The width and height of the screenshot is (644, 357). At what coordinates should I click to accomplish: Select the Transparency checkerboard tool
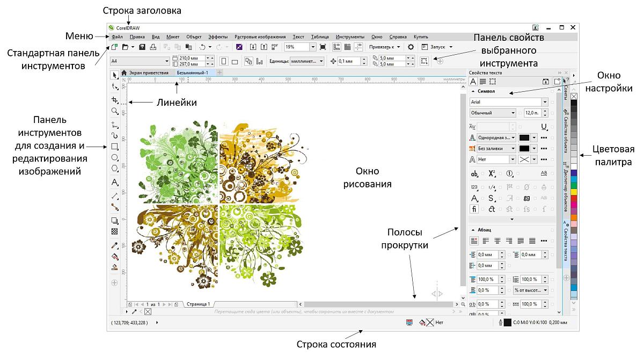(x=114, y=232)
